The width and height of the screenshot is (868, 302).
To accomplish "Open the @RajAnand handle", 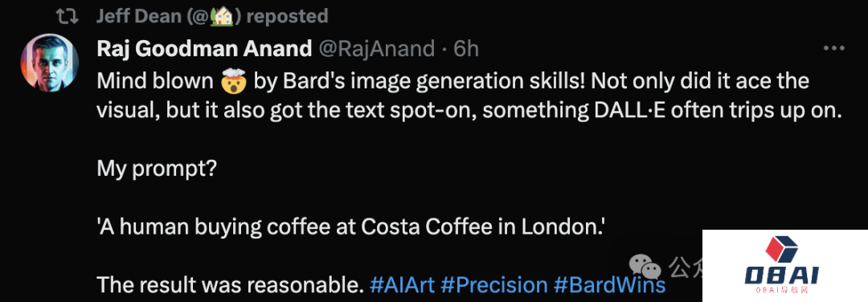I will [376, 49].
